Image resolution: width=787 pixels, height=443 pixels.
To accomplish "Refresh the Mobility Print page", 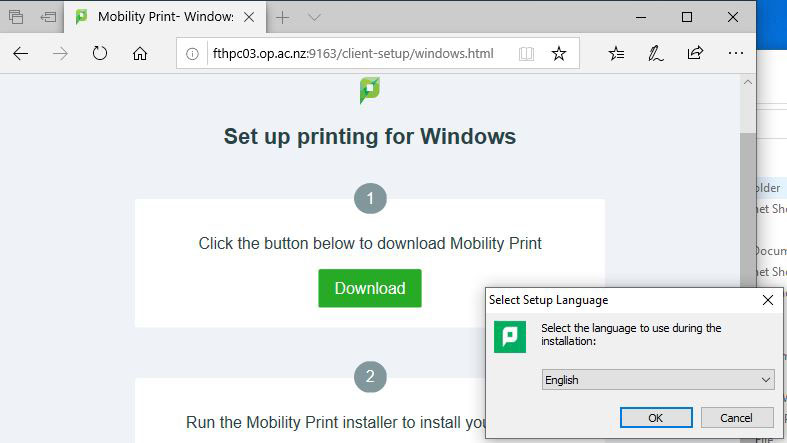I will [100, 53].
